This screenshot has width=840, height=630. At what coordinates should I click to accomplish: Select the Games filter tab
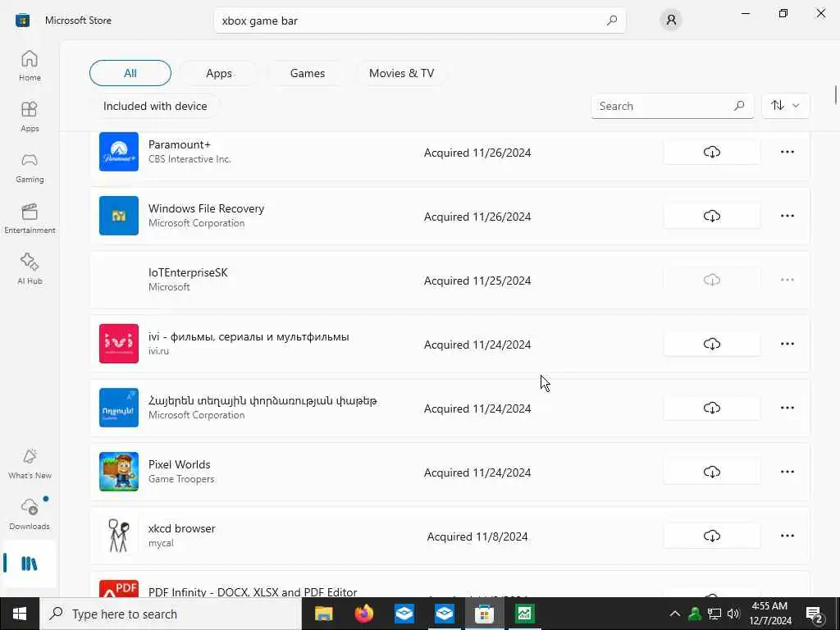[308, 73]
